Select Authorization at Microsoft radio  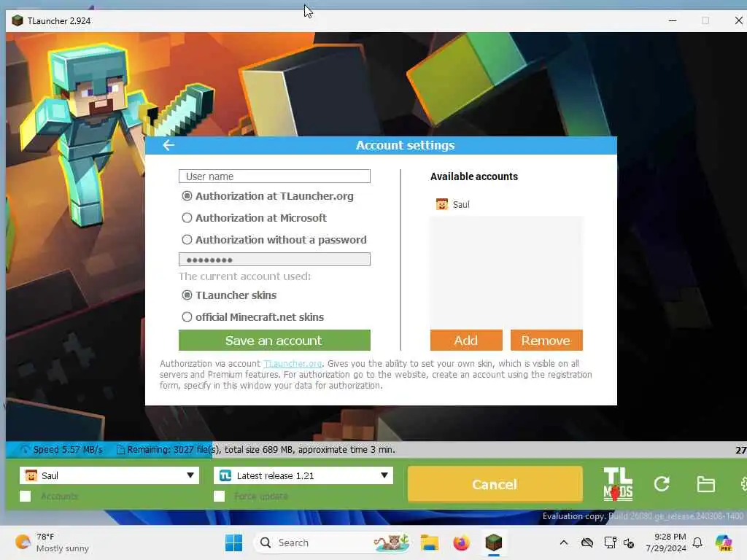pos(187,218)
